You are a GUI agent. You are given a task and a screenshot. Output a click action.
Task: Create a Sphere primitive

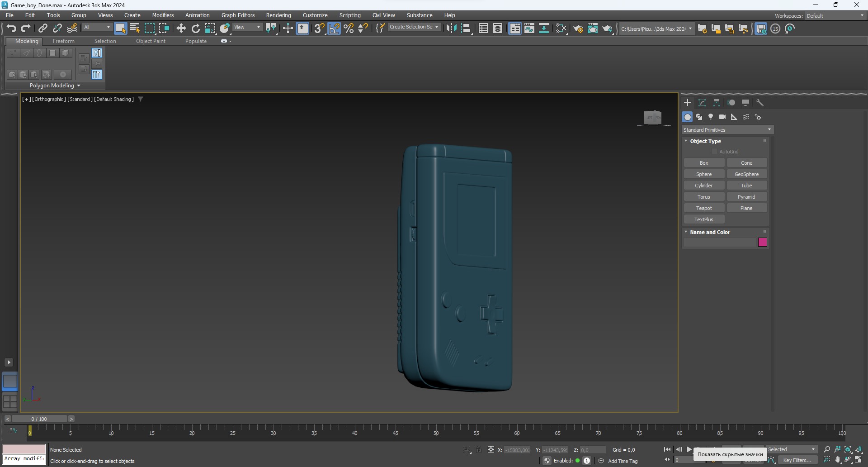[x=704, y=174]
